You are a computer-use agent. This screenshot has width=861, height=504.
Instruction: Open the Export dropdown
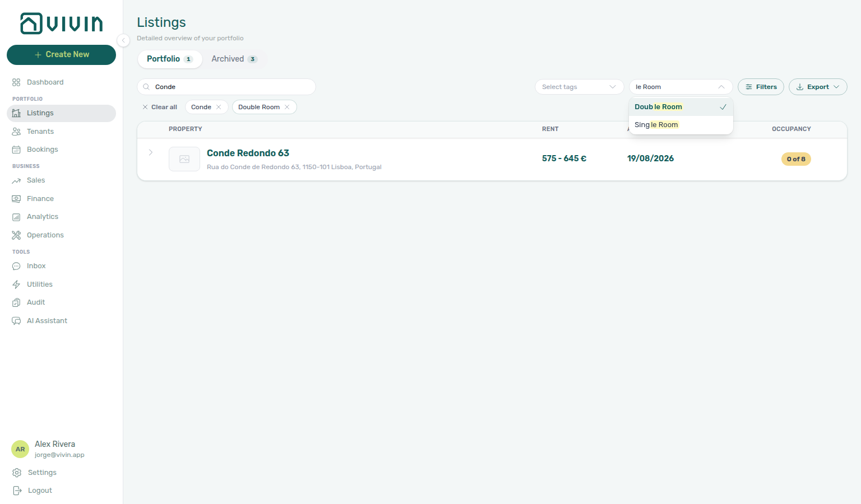pyautogui.click(x=818, y=87)
